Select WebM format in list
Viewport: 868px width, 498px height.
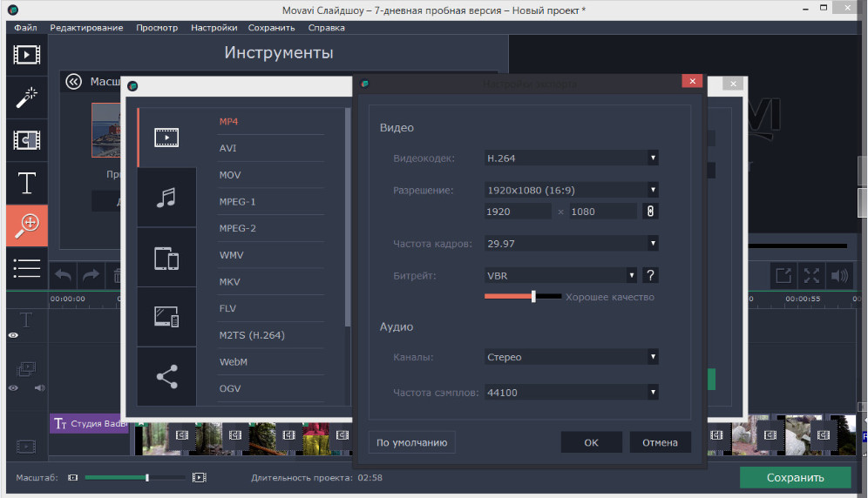tap(233, 362)
